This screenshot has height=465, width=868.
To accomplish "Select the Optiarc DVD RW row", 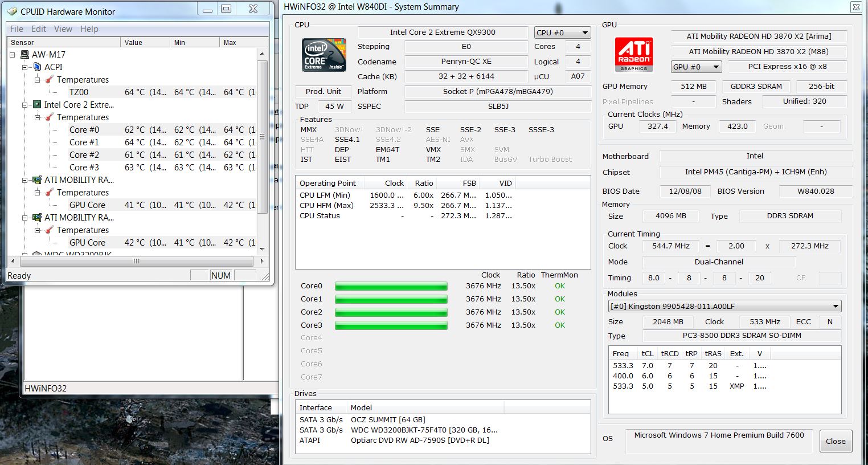I will [x=399, y=440].
